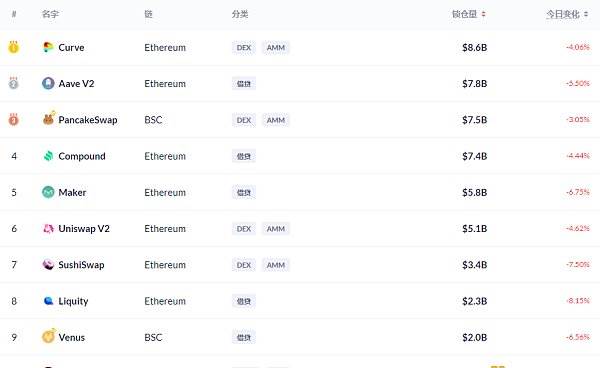Click the SushiSwap logo icon

tap(48, 265)
